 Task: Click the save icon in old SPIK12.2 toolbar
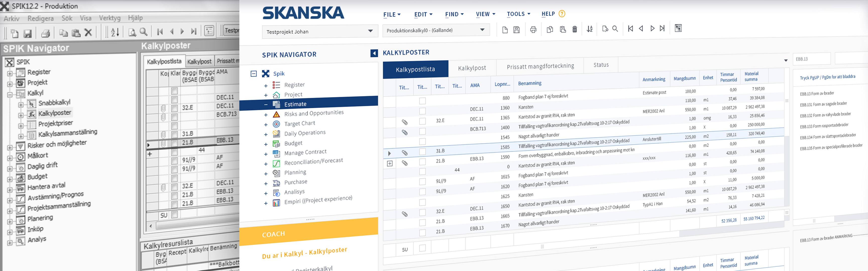[x=27, y=33]
